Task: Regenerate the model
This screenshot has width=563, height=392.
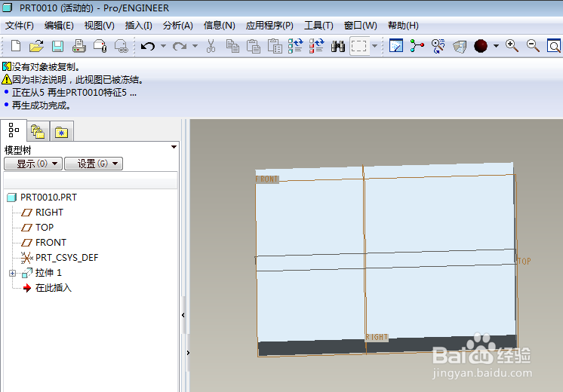Action: coord(296,46)
